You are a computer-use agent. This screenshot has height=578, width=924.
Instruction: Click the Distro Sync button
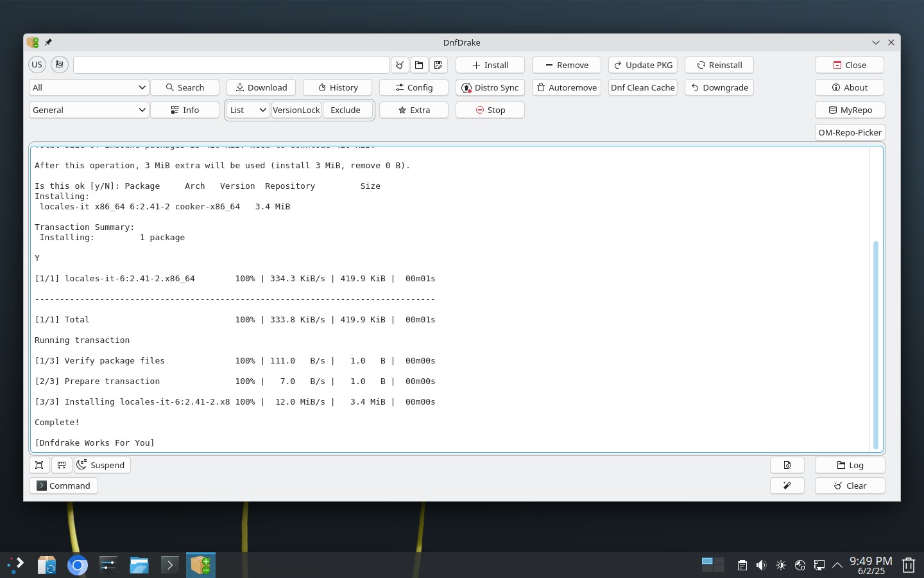coord(490,87)
